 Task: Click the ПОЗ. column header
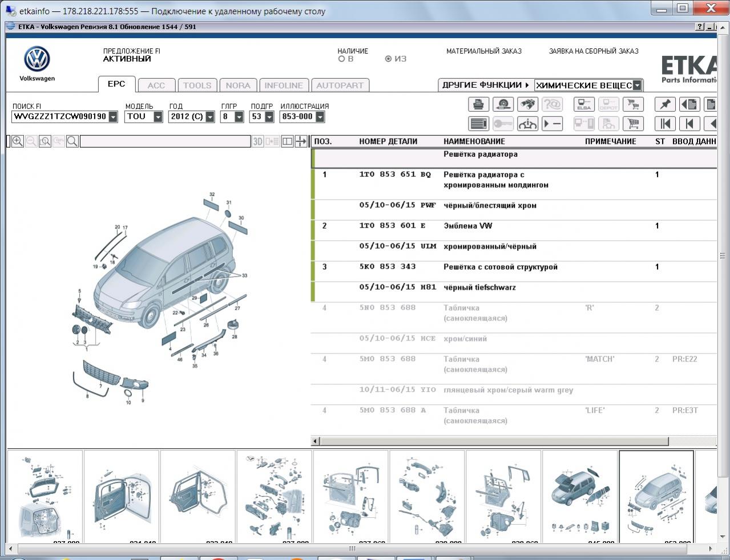(322, 141)
